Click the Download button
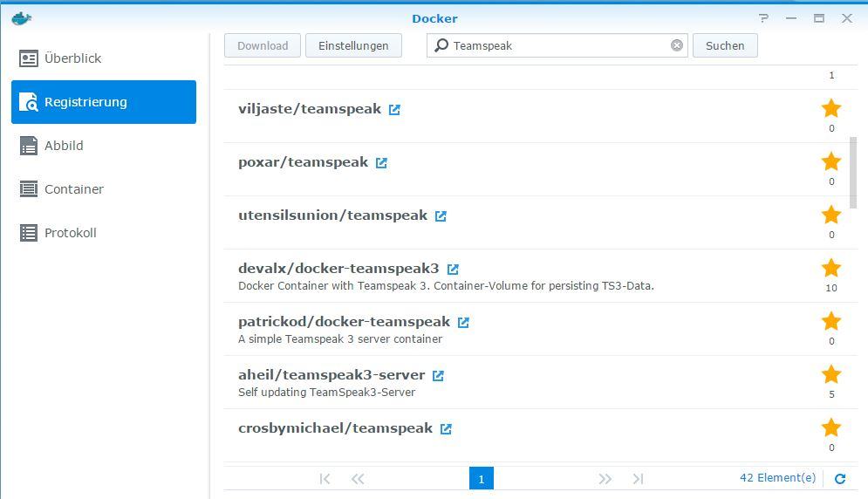868x499 pixels. (x=263, y=45)
